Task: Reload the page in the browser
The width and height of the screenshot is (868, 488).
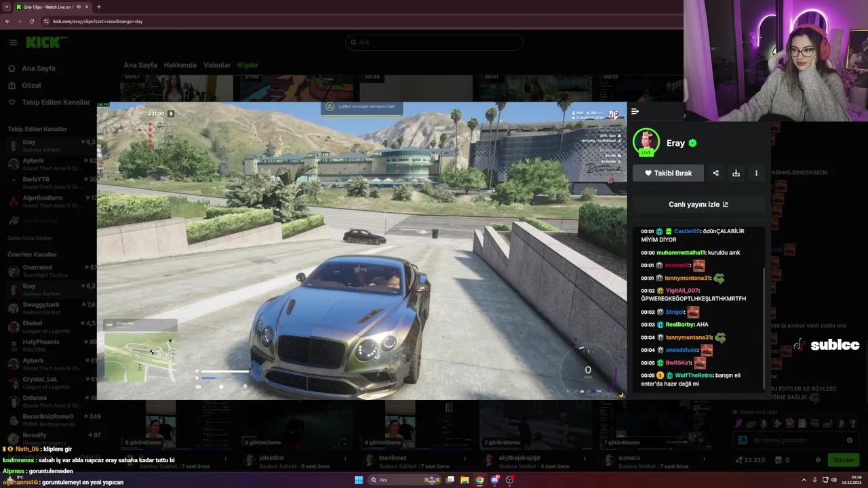Action: coord(32,21)
